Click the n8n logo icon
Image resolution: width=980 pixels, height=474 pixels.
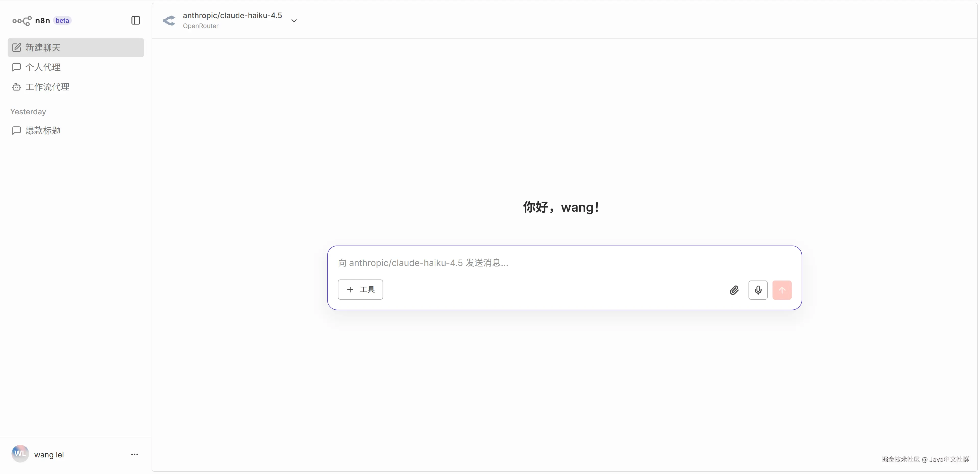click(x=22, y=20)
